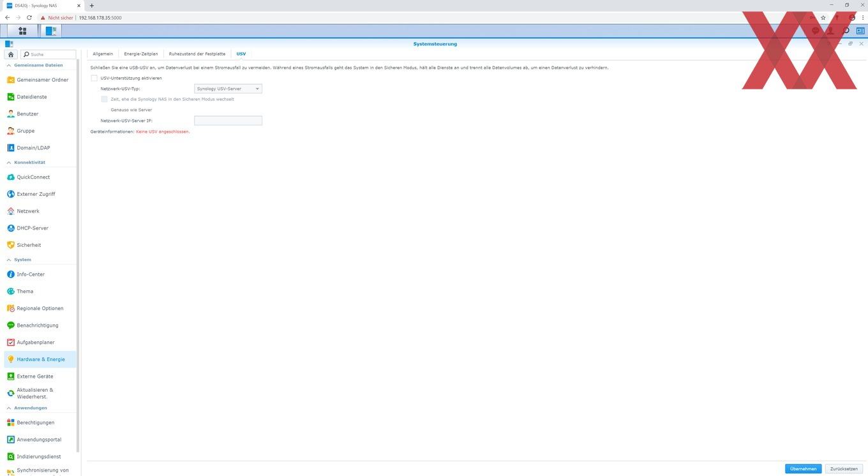Image resolution: width=868 pixels, height=476 pixels.
Task: Click the browser address bar URL
Action: [100, 18]
